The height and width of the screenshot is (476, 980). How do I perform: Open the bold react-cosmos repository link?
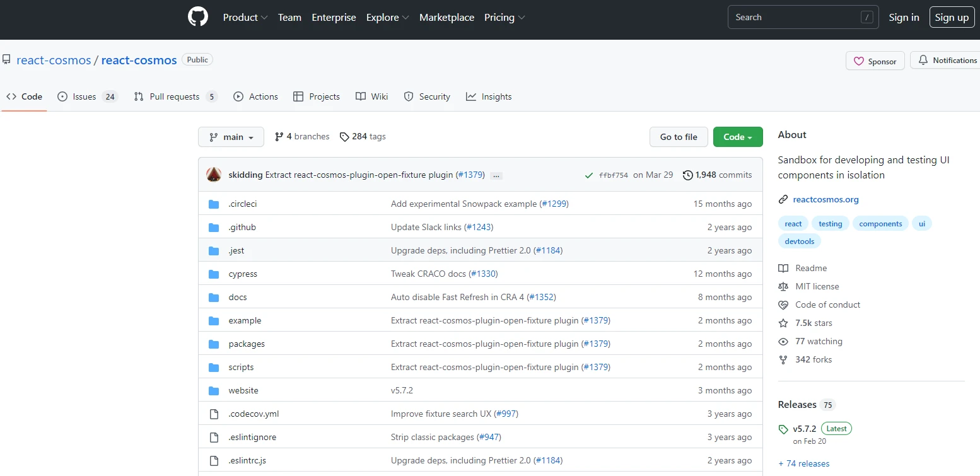139,61
